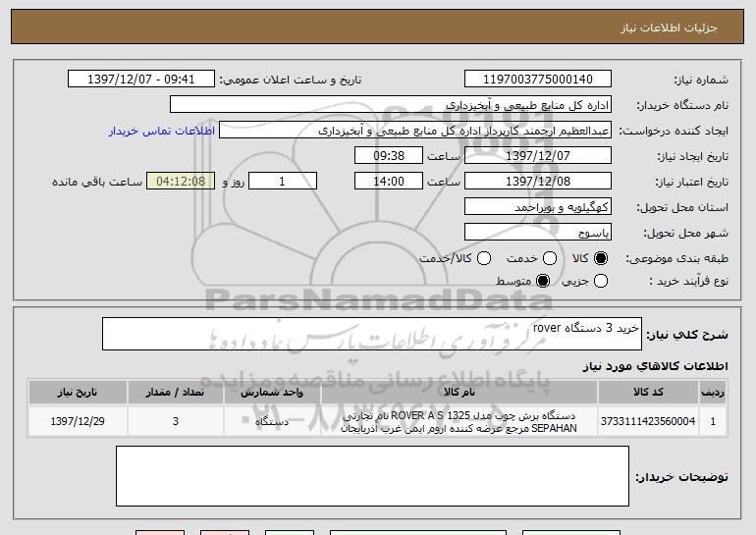Open the اطلاعات تماس خریدار link
The image size is (756, 535).
point(162,131)
